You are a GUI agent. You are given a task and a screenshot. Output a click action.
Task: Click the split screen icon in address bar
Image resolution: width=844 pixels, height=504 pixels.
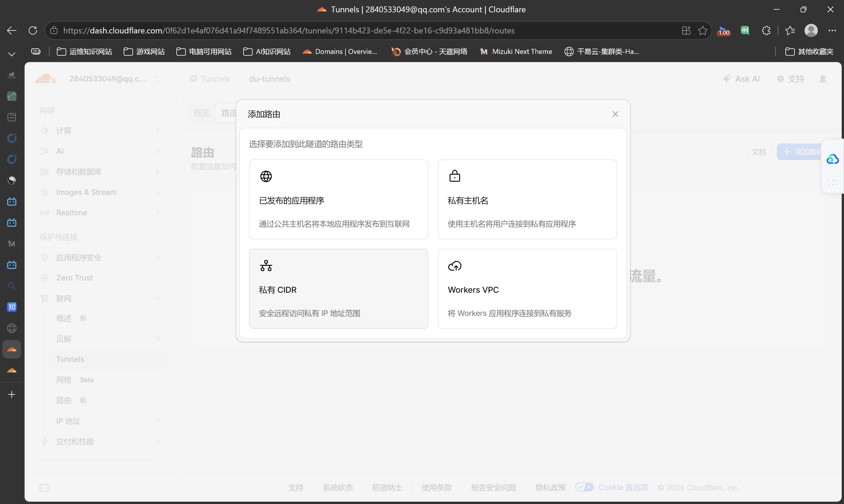tap(686, 30)
